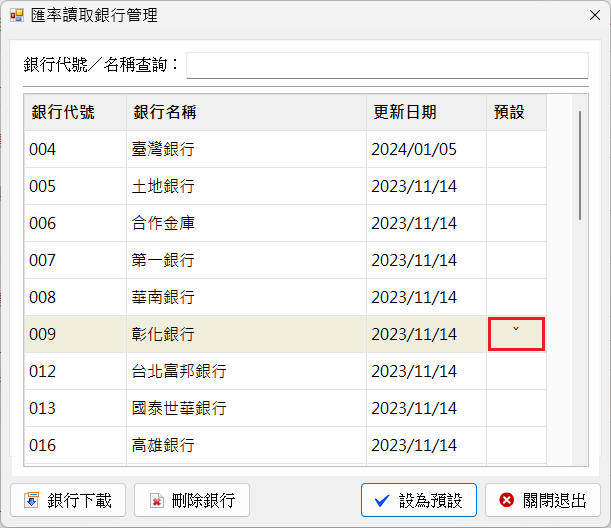Select bank code 004
Screen dimensions: 611x528
pyautogui.click(x=42, y=149)
